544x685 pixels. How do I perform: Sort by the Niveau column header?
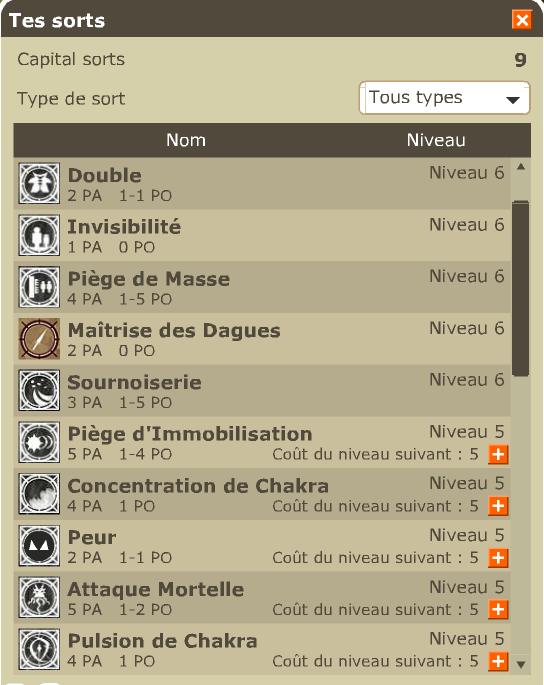pyautogui.click(x=436, y=140)
